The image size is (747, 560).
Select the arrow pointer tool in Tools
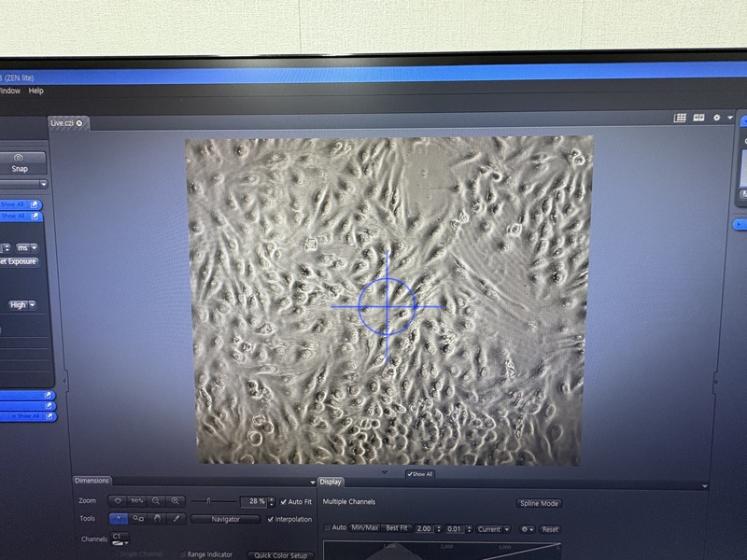pos(120,519)
